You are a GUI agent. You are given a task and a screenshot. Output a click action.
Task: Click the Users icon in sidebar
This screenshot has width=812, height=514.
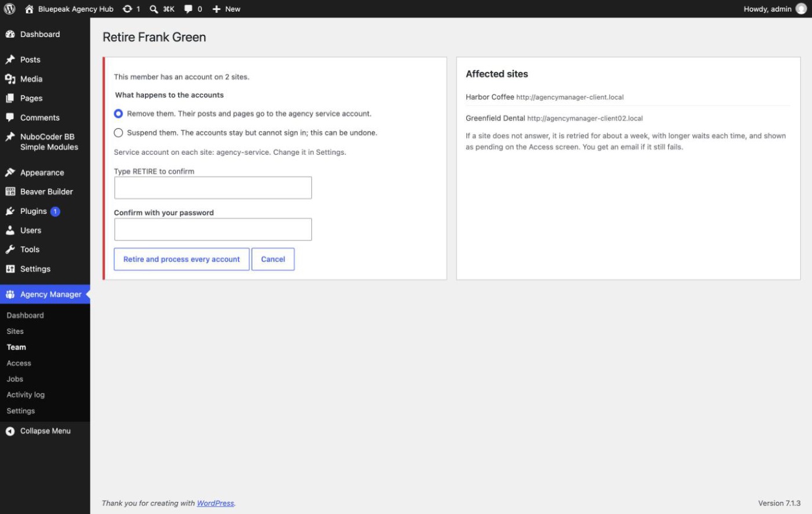(10, 230)
